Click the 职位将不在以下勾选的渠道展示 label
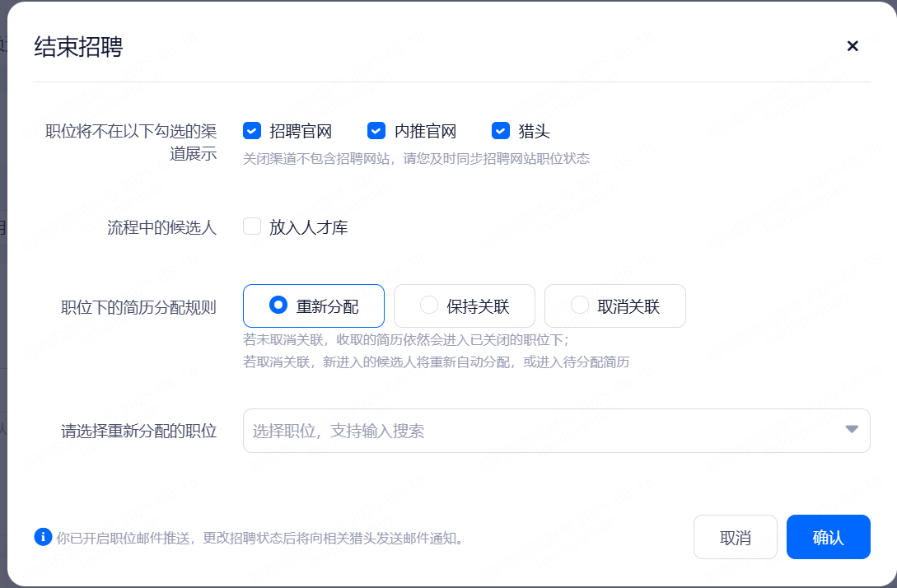The width and height of the screenshot is (897, 588). (x=132, y=142)
